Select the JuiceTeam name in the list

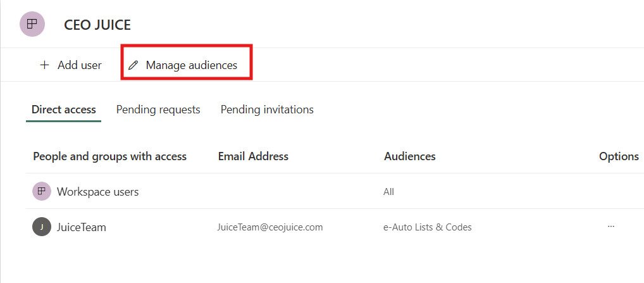pos(82,227)
